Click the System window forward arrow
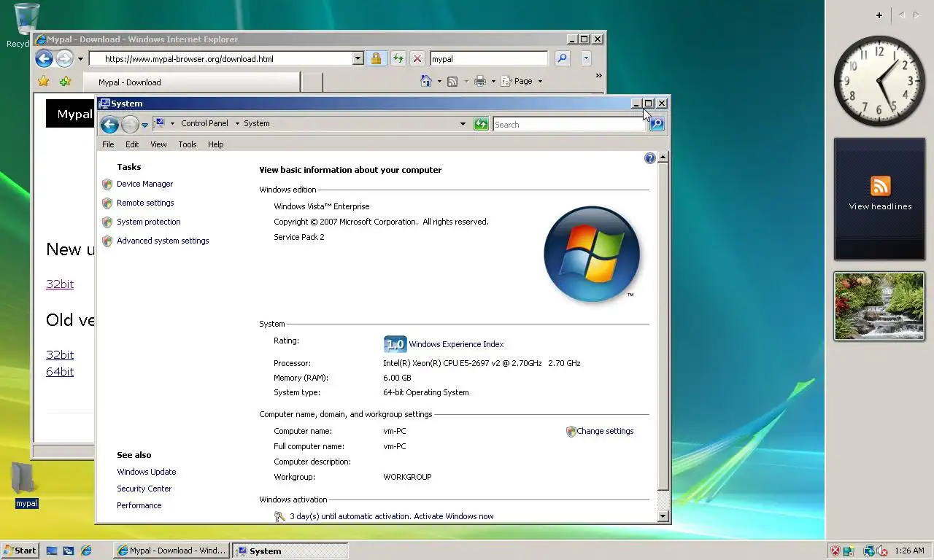 [x=130, y=124]
